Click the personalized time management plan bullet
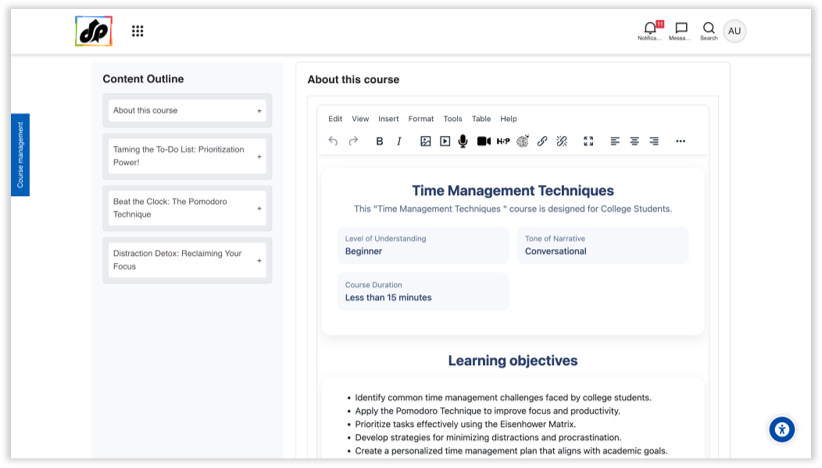Viewport: 822px width, 468px height. coord(511,451)
